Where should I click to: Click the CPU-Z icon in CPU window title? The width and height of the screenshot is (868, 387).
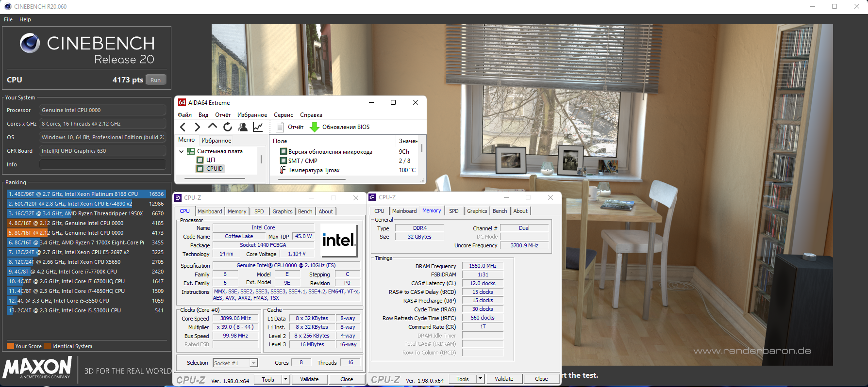pos(178,198)
